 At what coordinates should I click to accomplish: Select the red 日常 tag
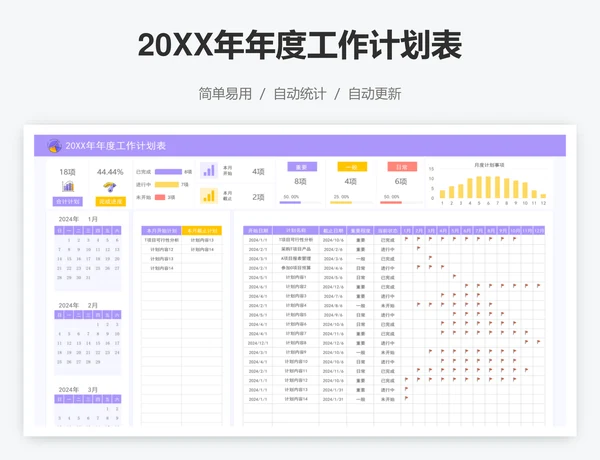[402, 167]
